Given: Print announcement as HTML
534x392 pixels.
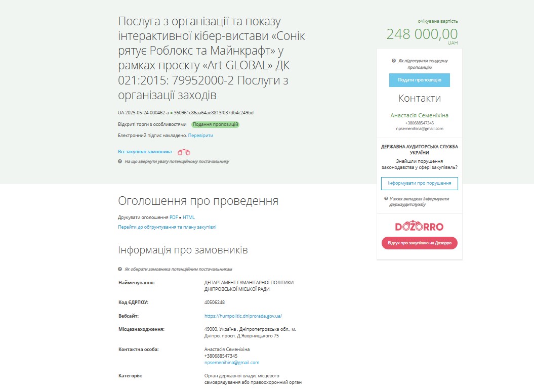Looking at the screenshot, I should (189, 217).
